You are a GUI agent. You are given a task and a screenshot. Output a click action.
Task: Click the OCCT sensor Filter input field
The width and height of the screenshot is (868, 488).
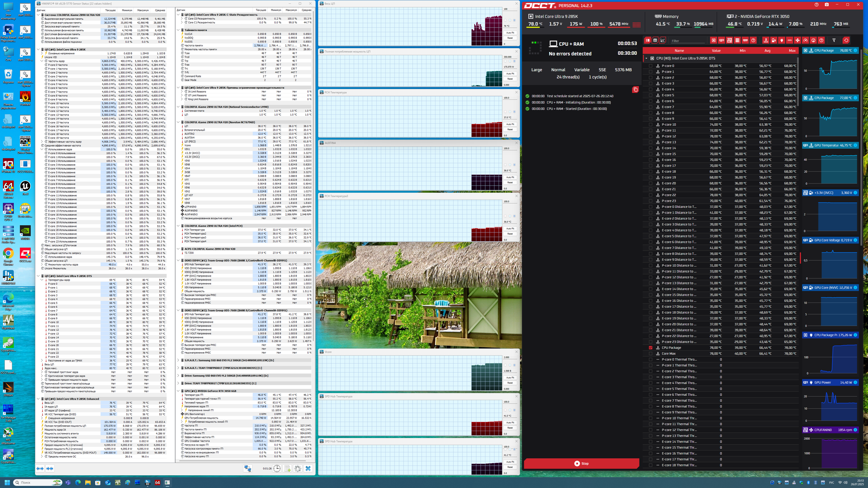coord(687,41)
